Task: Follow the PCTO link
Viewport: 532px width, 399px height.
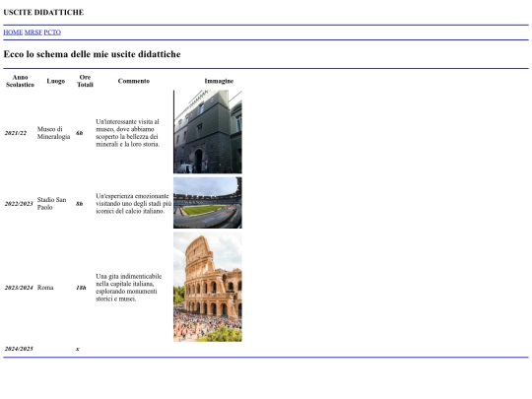Action: (52, 33)
